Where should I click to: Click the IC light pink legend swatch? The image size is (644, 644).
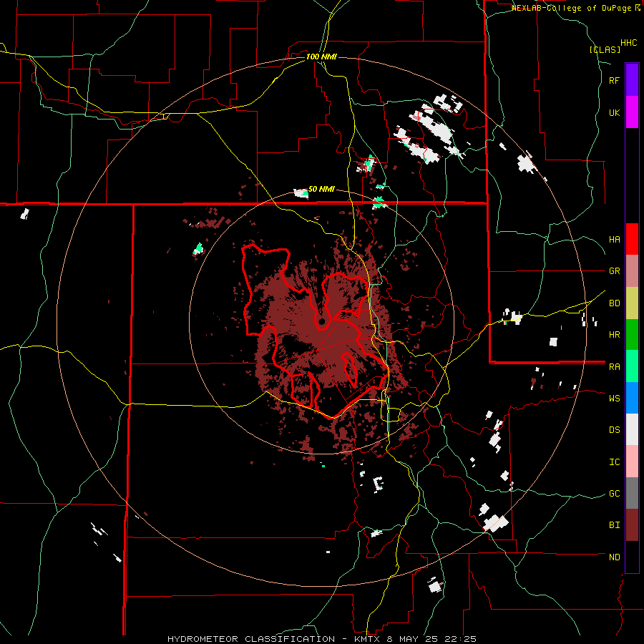coord(632,462)
